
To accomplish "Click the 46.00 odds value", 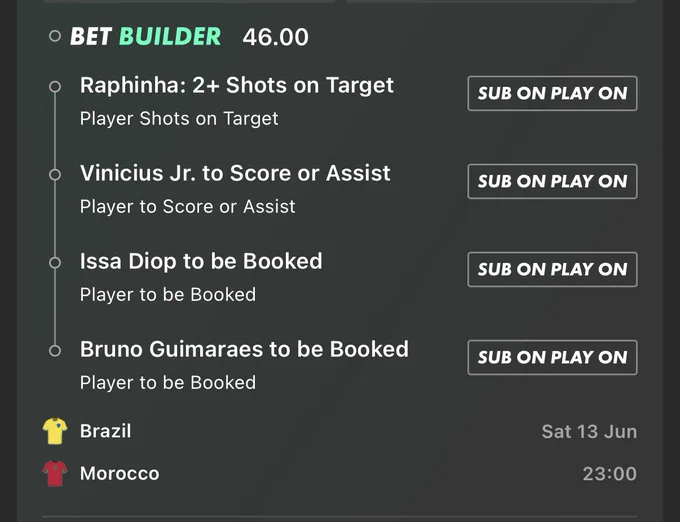I will click(x=275, y=37).
